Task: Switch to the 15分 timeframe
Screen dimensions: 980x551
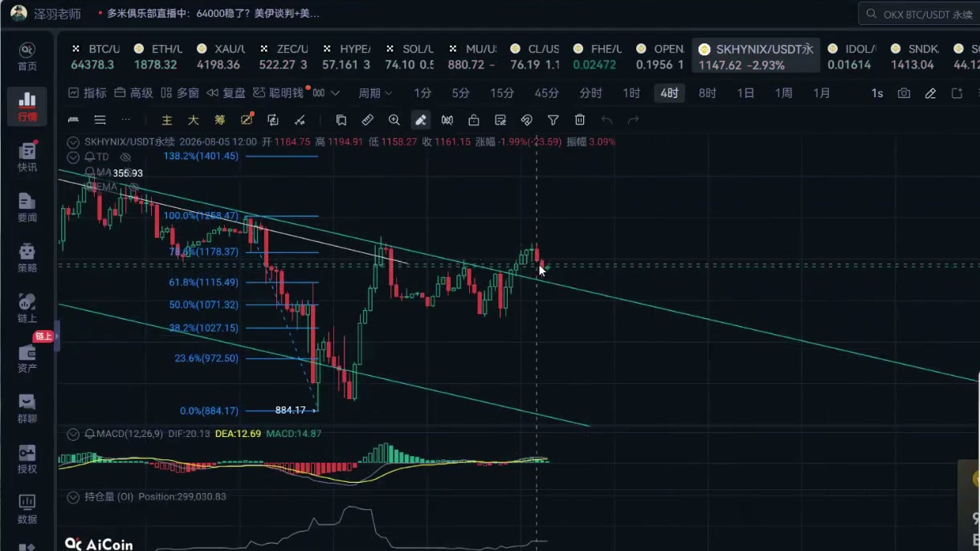Action: click(502, 93)
